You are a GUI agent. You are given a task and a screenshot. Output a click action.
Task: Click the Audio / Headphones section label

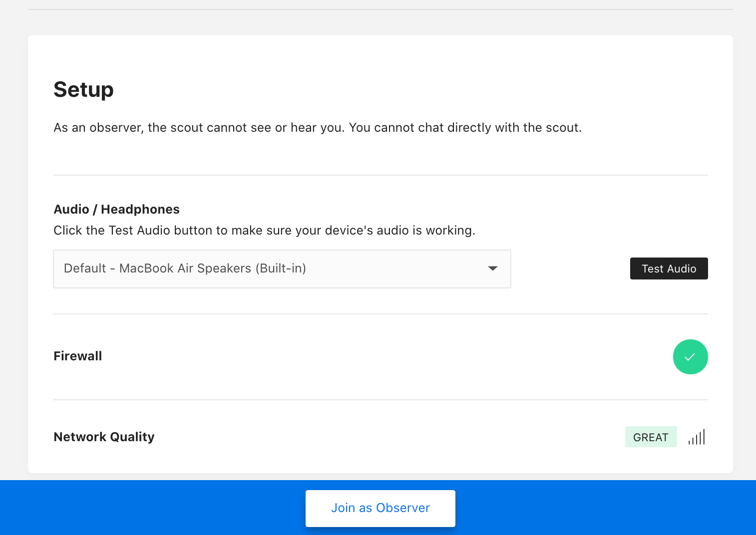point(116,209)
